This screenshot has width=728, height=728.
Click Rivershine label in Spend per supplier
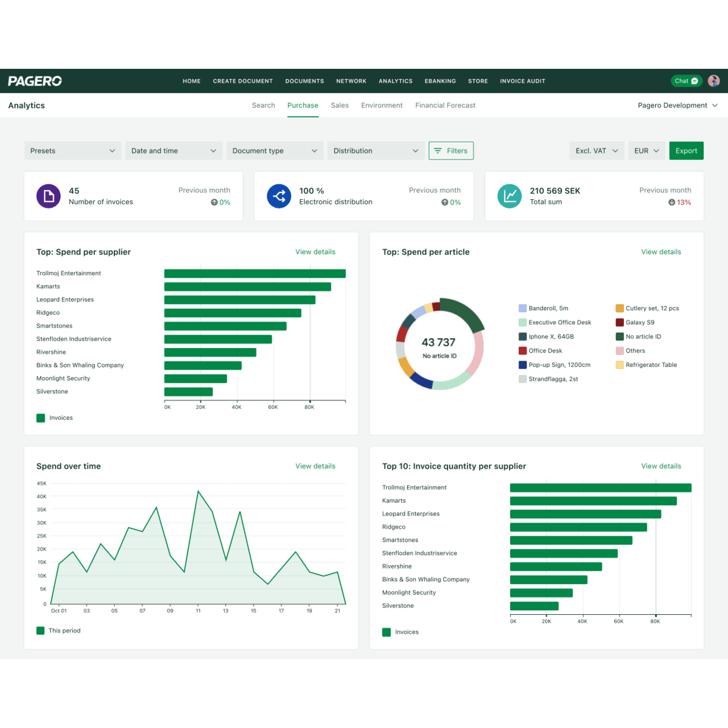tap(51, 353)
